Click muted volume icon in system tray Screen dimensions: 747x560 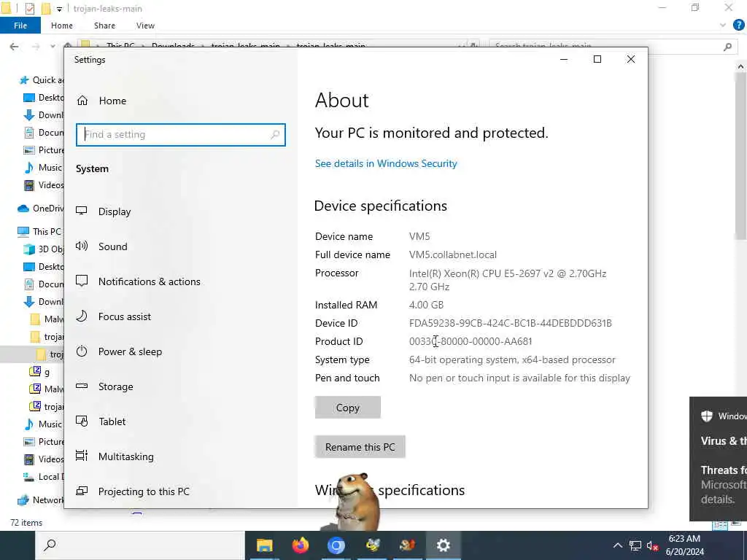(x=653, y=545)
